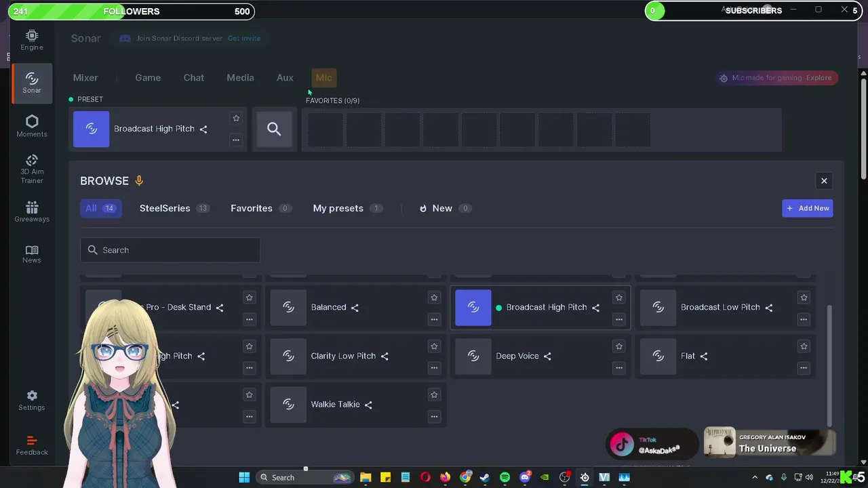
Task: Star the Deep Voice preset
Action: (x=618, y=346)
